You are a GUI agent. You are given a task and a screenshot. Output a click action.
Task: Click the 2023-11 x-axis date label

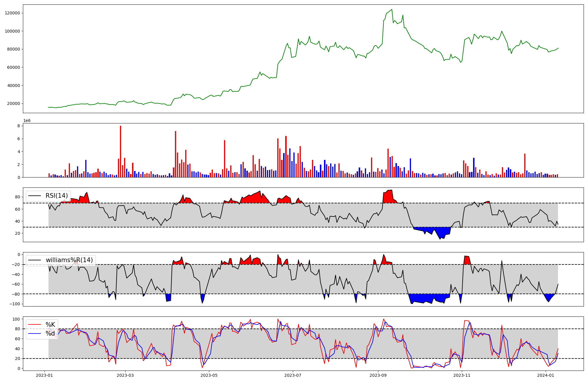462,375
